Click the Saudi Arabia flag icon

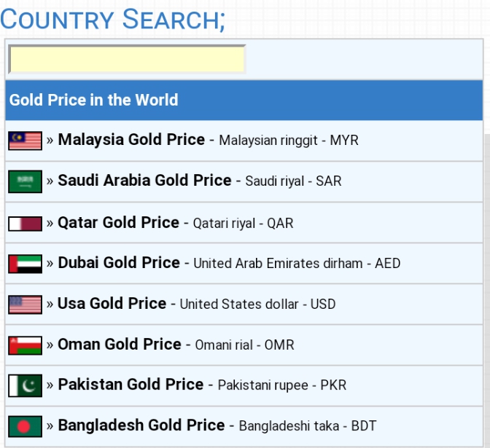25,181
